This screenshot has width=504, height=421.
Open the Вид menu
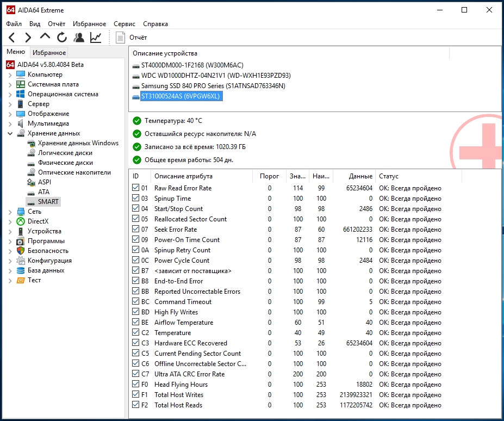point(35,24)
